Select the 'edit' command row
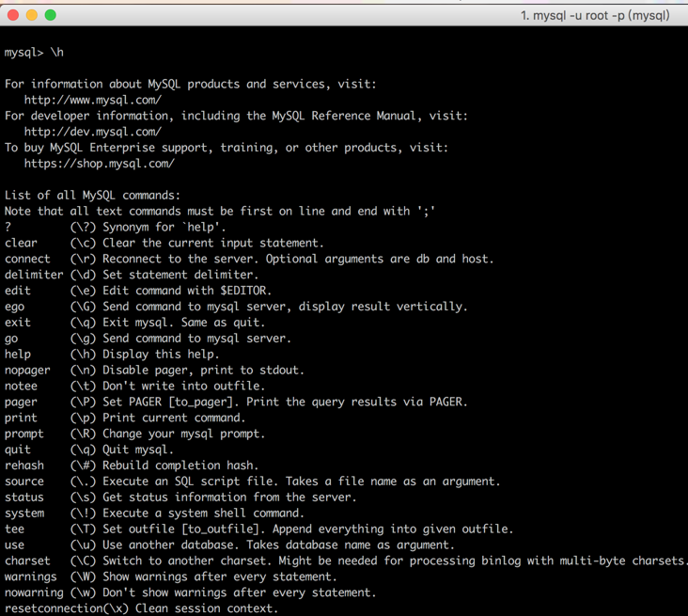The height and width of the screenshot is (616, 688). pos(138,291)
